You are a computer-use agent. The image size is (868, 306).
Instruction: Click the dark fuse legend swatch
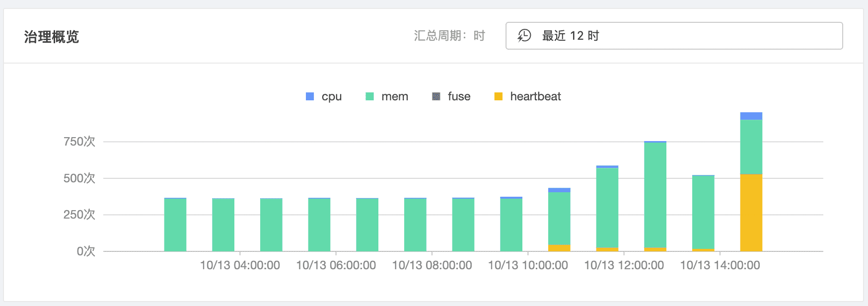click(436, 96)
